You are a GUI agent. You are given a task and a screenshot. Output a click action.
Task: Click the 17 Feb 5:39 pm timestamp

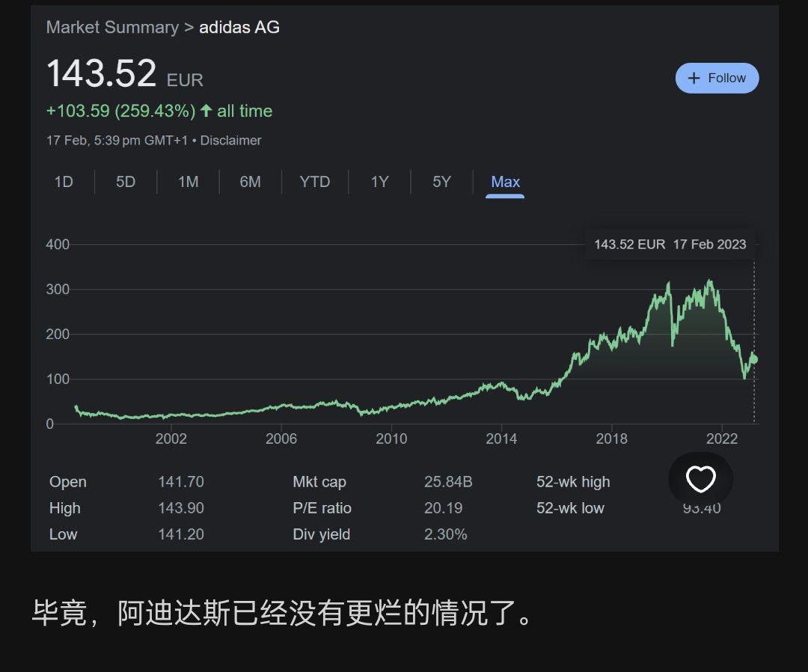pos(117,140)
